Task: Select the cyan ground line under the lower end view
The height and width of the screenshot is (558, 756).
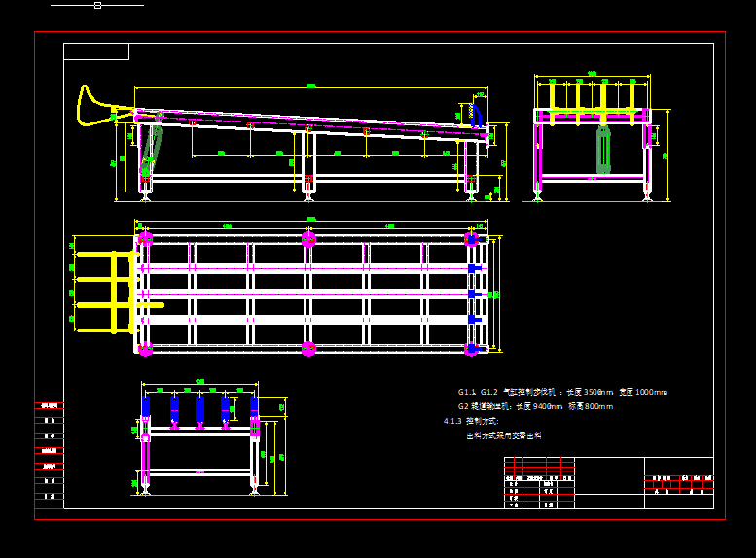Action: click(202, 495)
